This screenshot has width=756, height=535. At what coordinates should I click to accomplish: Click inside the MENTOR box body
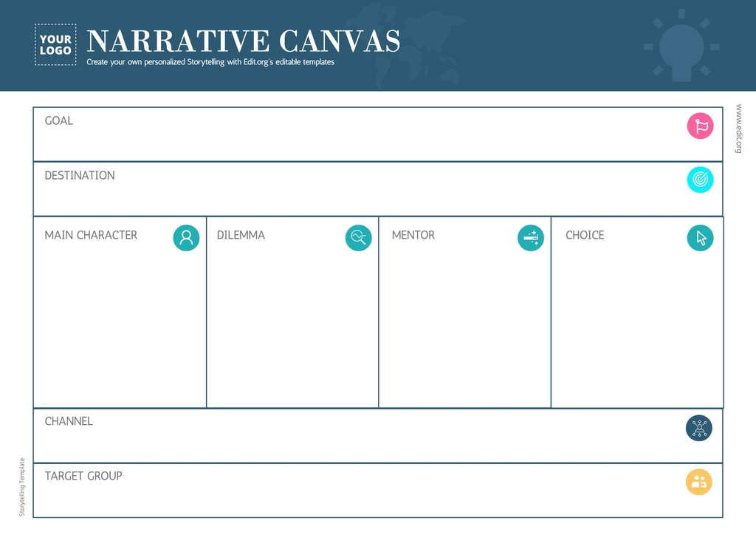point(464,325)
